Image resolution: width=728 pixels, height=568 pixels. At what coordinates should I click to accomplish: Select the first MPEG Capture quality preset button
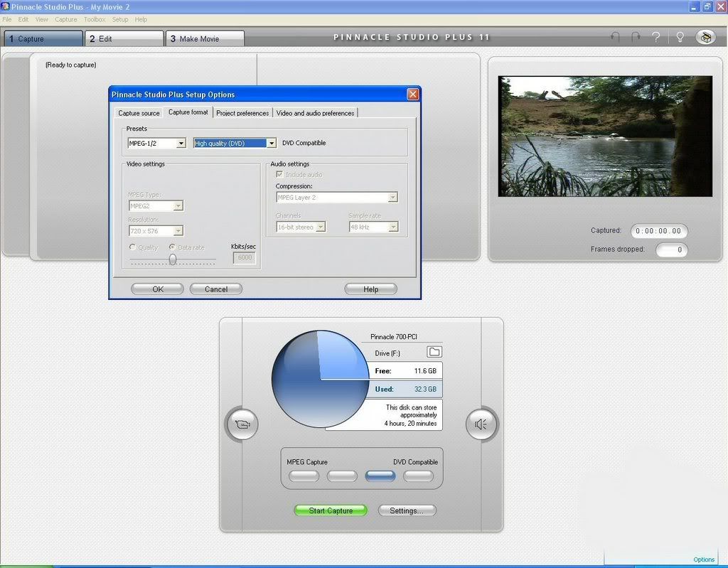click(304, 476)
